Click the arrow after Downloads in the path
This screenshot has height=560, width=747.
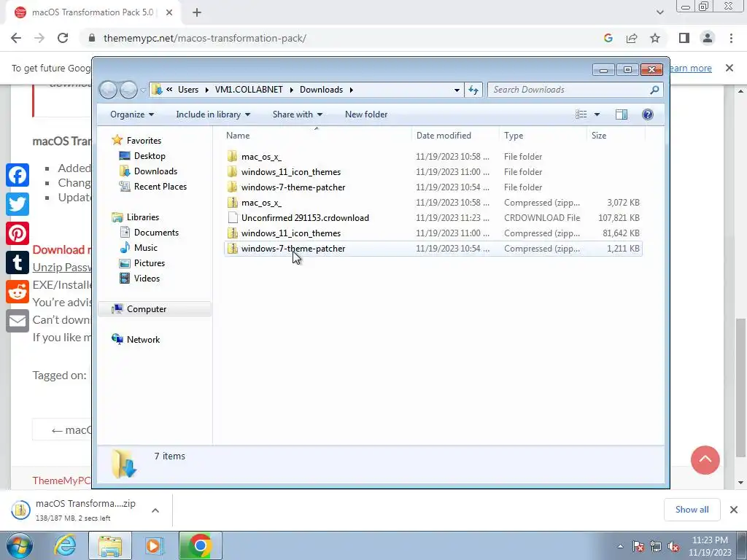point(352,90)
